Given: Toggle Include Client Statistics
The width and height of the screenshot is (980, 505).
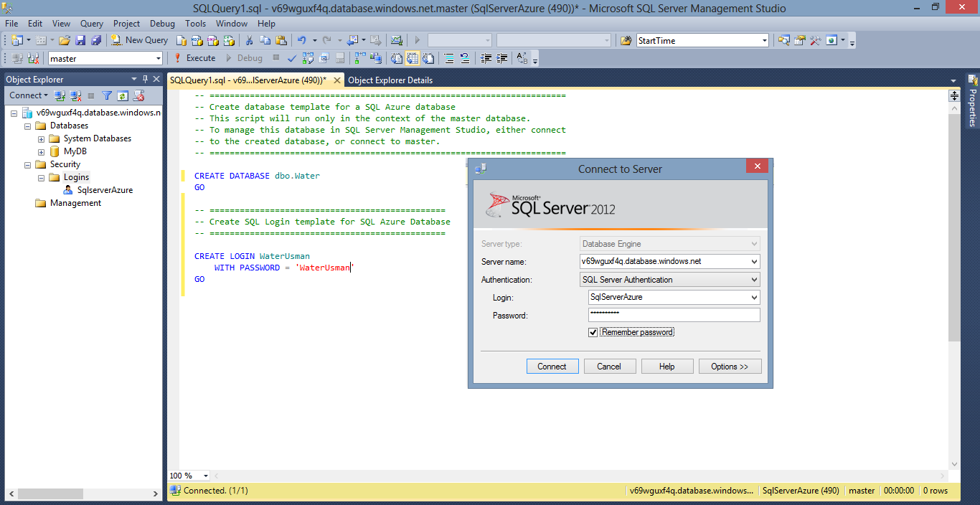Looking at the screenshot, I should [376, 58].
